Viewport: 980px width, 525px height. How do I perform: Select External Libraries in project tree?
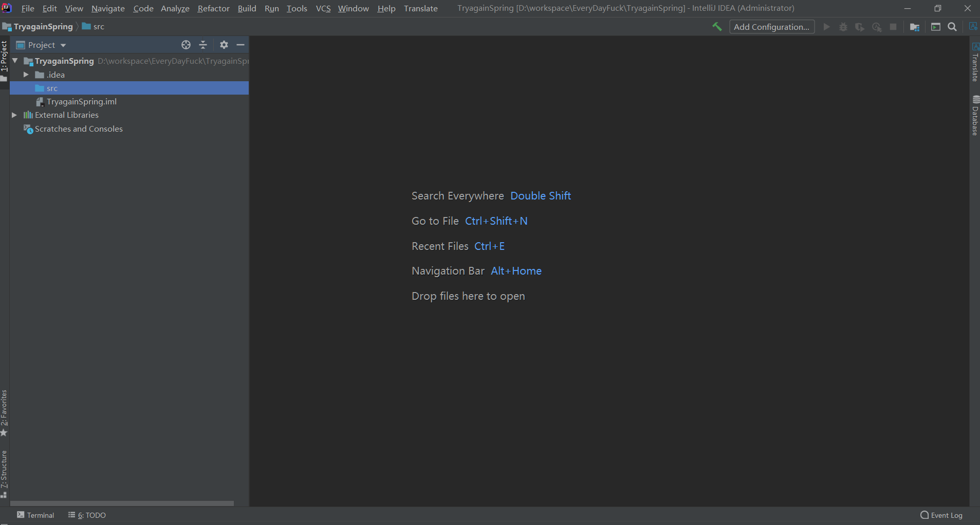[x=129, y=115]
